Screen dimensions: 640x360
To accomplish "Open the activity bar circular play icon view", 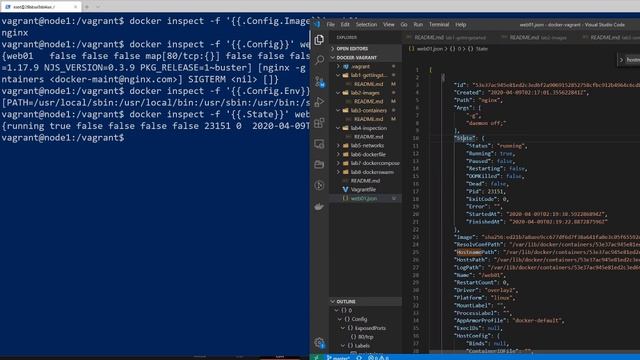I will (x=319, y=185).
